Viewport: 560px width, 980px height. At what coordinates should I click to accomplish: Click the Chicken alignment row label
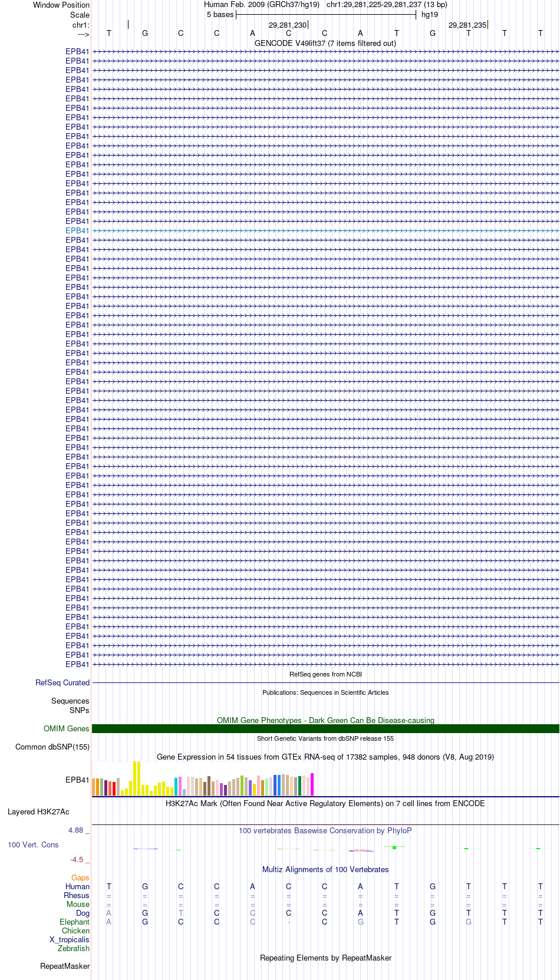pos(76,931)
